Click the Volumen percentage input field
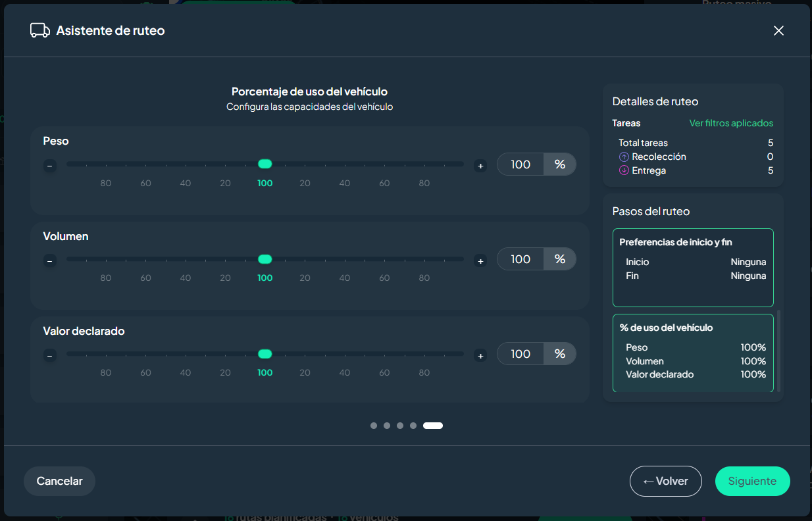 (520, 259)
